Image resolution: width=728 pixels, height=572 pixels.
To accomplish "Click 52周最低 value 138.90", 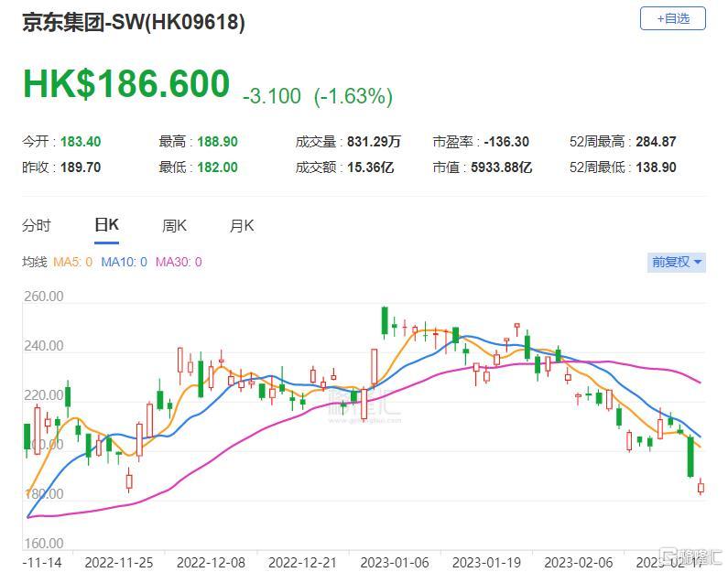I will pos(656,167).
